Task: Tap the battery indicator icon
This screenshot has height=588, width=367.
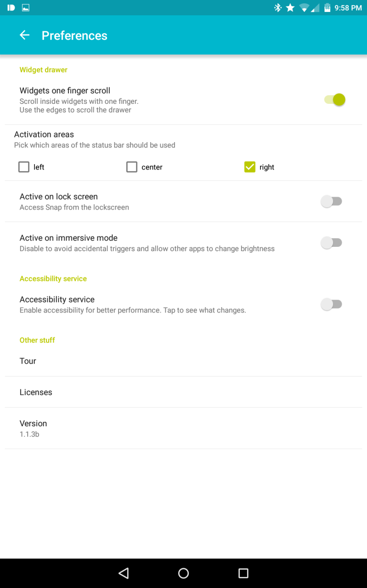Action: click(x=327, y=8)
